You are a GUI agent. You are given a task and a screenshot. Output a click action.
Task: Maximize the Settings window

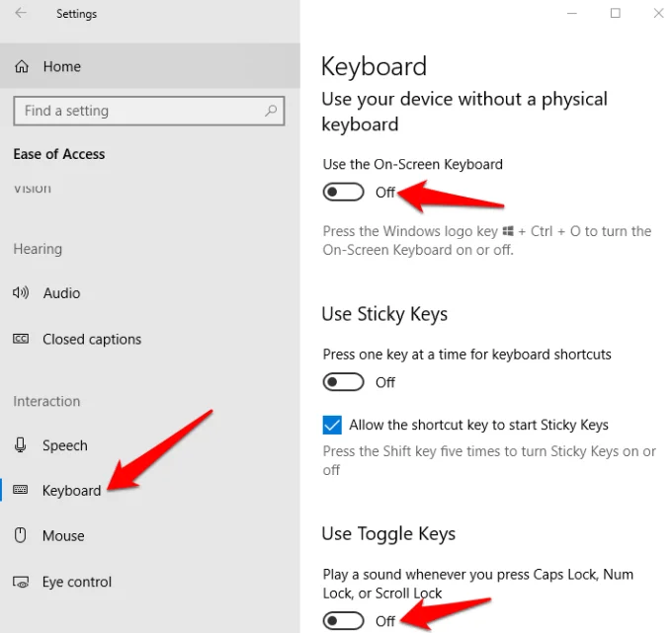click(x=616, y=14)
